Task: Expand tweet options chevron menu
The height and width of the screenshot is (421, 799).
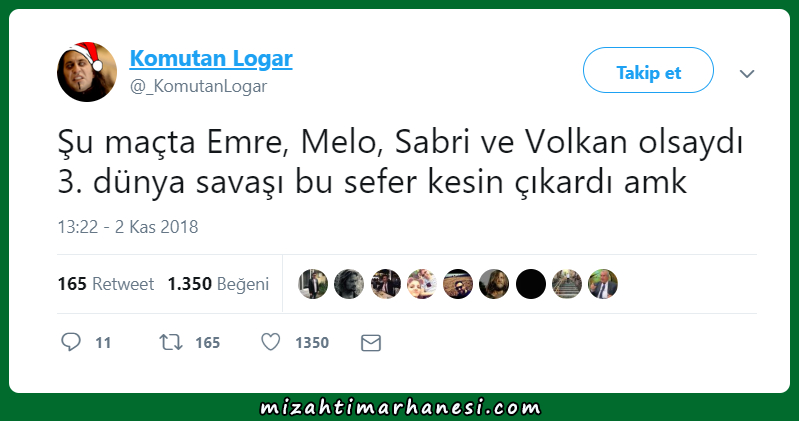Action: click(747, 73)
